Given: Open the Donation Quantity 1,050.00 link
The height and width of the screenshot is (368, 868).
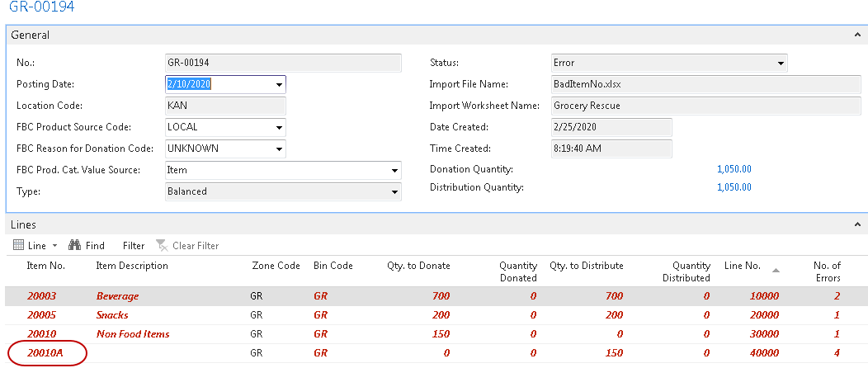Looking at the screenshot, I should (x=734, y=170).
